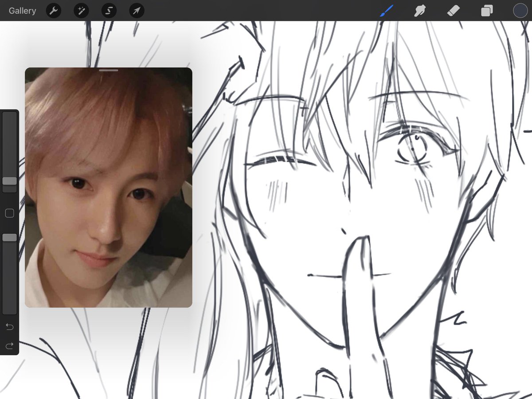The width and height of the screenshot is (532, 399).
Task: Open the Actions wrench menu
Action: (54, 11)
